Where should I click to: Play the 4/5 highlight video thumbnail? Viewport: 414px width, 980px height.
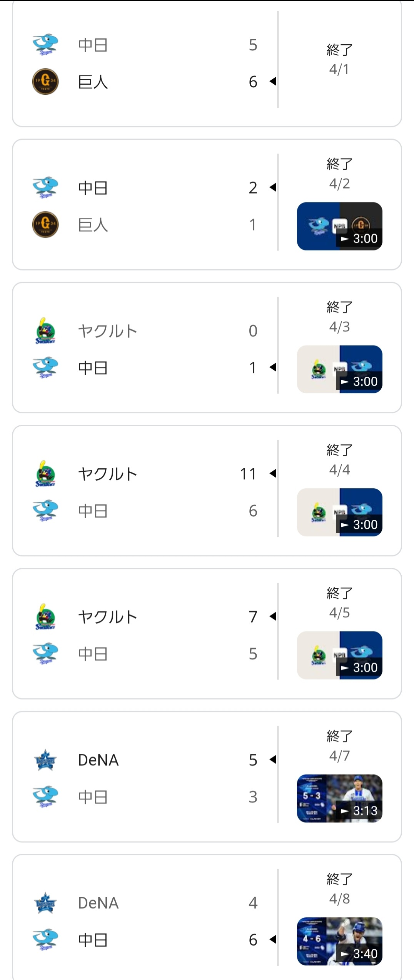pyautogui.click(x=339, y=655)
